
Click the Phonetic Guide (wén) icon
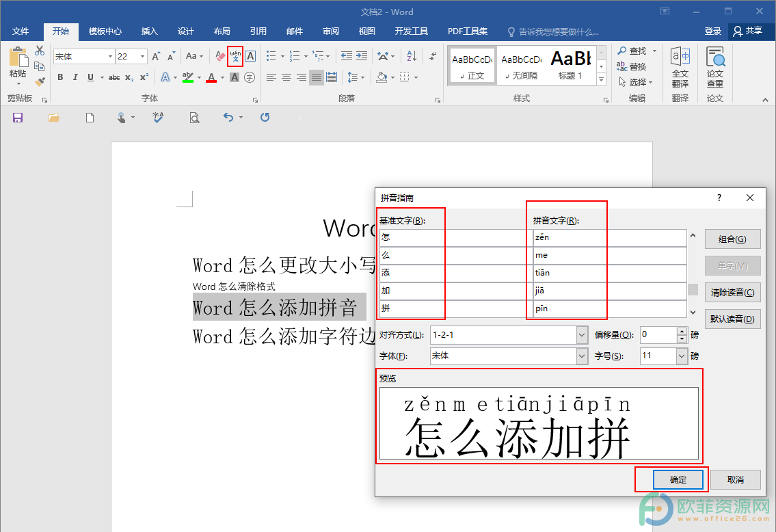pyautogui.click(x=236, y=56)
